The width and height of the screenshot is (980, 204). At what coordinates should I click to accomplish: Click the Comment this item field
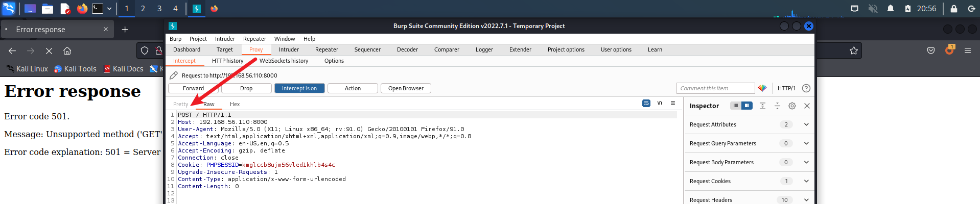(x=715, y=88)
